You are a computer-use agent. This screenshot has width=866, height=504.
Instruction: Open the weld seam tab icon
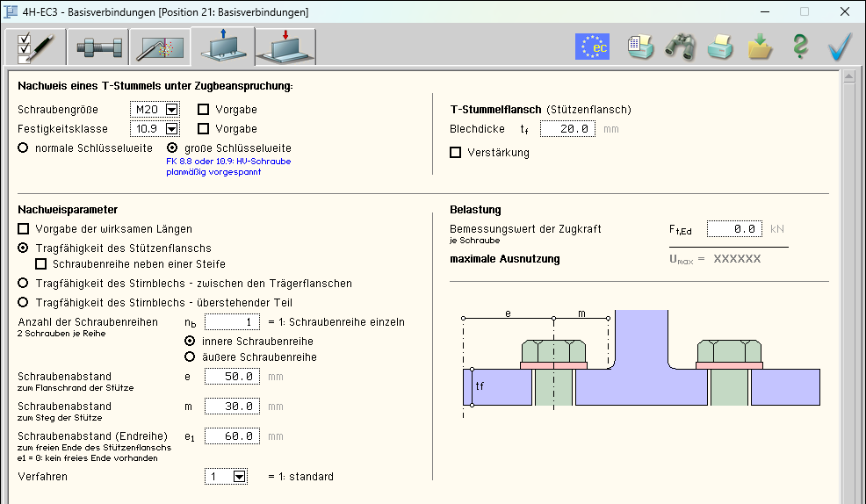159,47
